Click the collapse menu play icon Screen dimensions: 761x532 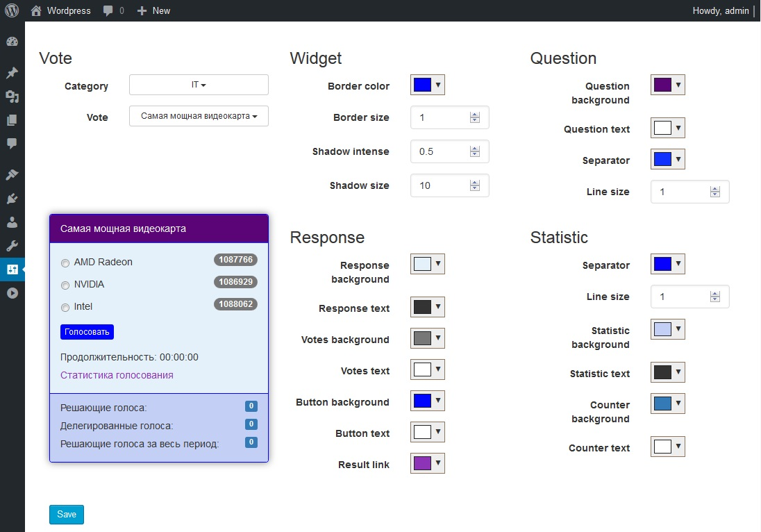click(12, 293)
